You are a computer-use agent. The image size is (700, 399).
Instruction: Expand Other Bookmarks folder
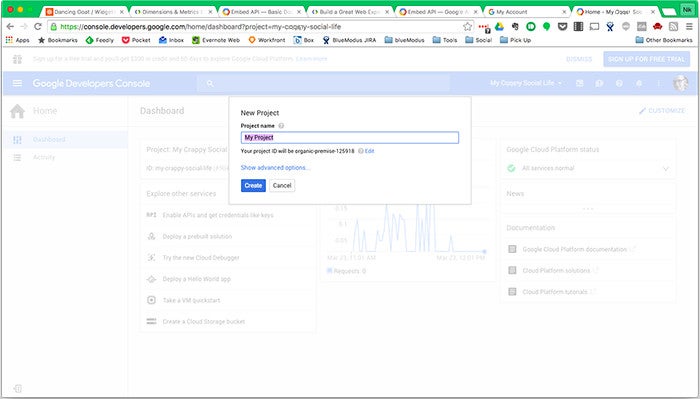pyautogui.click(x=664, y=40)
